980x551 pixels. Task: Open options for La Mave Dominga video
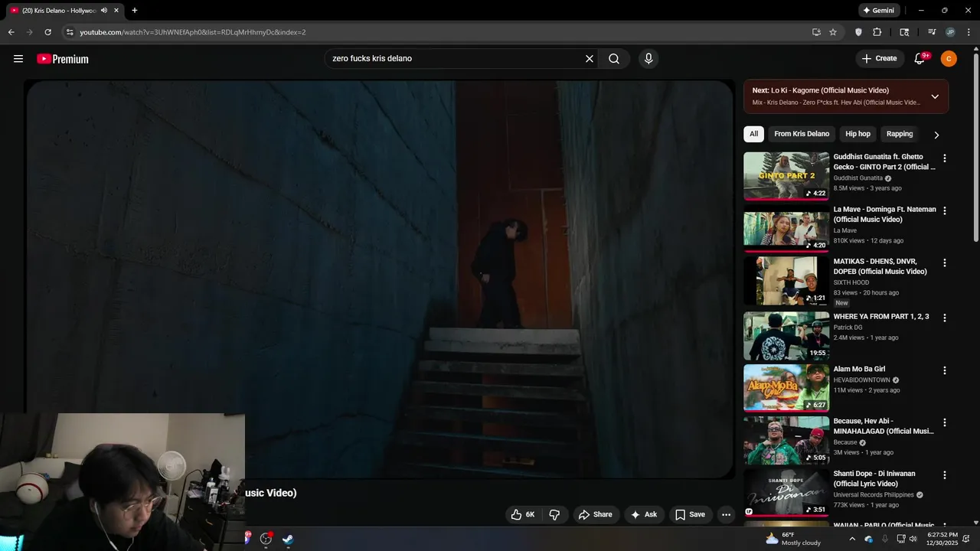(944, 210)
